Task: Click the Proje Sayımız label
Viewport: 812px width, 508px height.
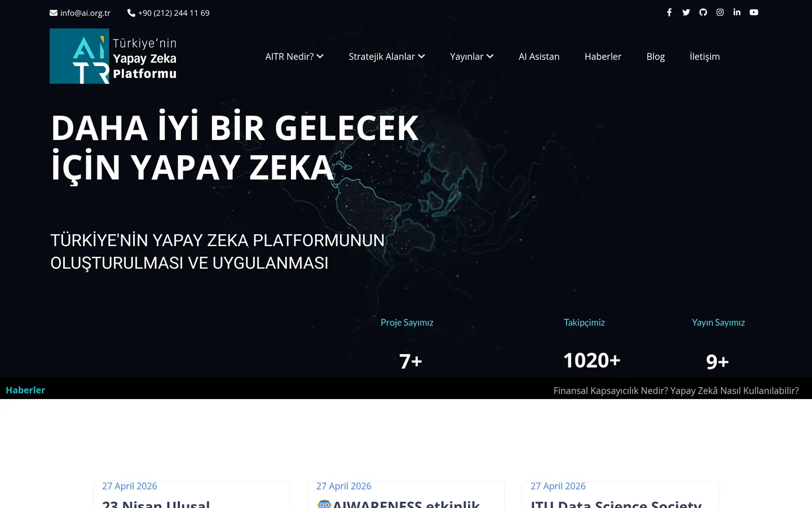Action: point(407,322)
